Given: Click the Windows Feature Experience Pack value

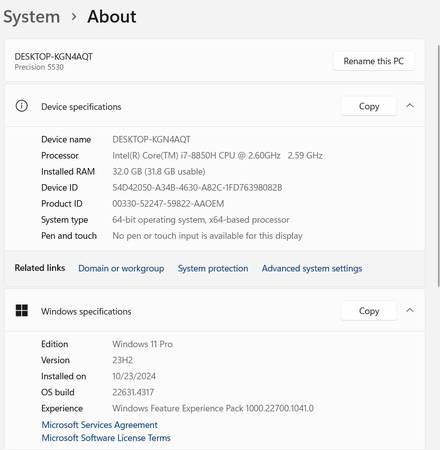Looking at the screenshot, I should [213, 408].
